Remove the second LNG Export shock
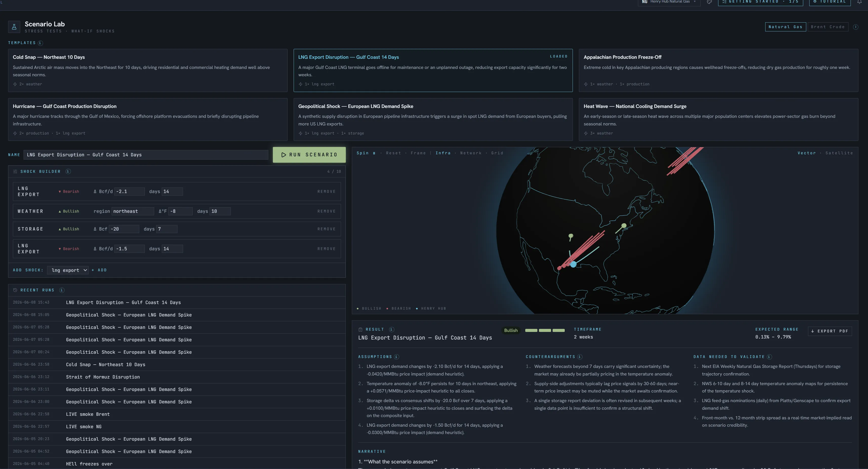This screenshot has height=469, width=868. pos(326,249)
